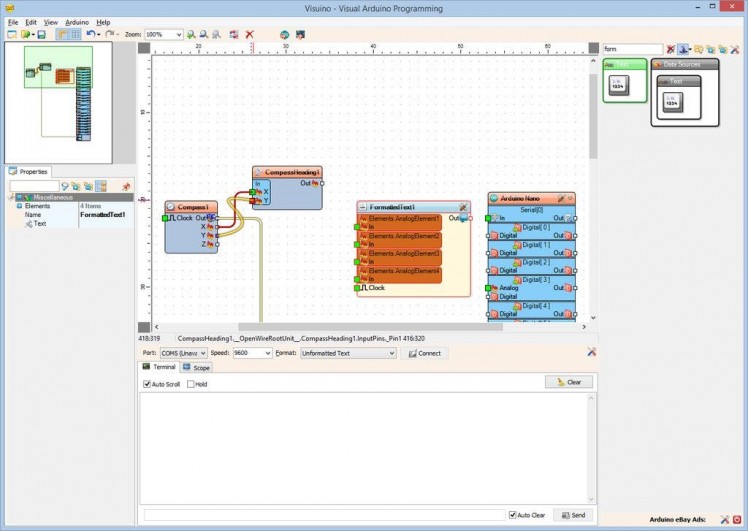Screen dimensions: 748x531
Task: Enable the Hold checkbox
Action: 191,384
